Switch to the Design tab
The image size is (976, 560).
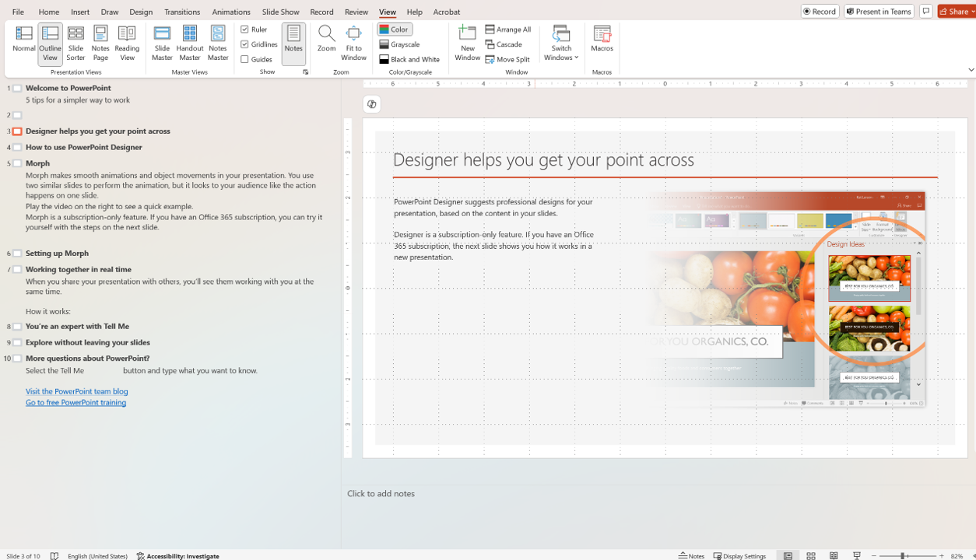141,12
